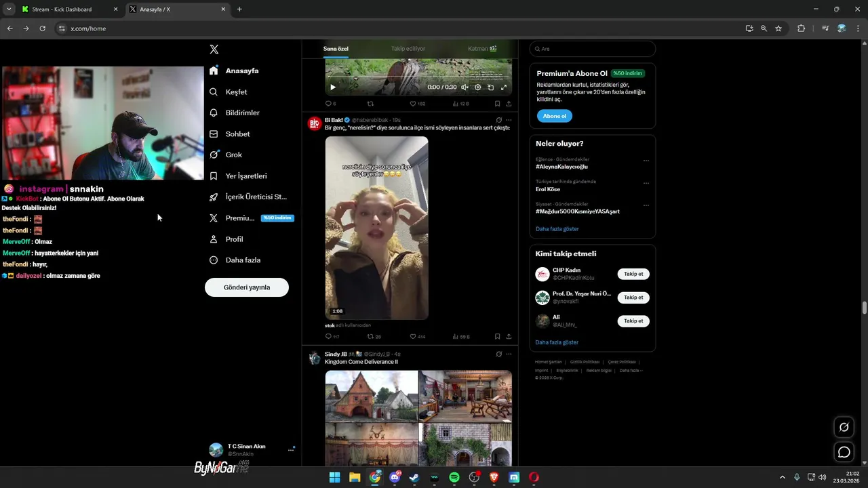Open Keşfet in the X sidebar
The width and height of the screenshot is (868, 488).
229,91
